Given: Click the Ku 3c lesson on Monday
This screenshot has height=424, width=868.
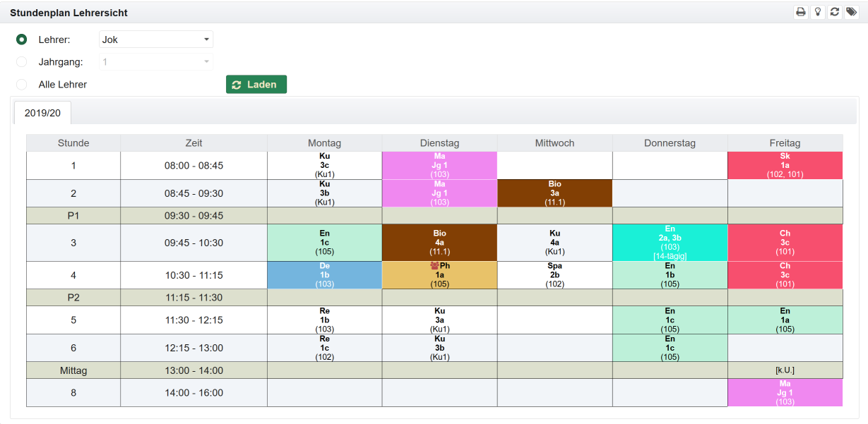Looking at the screenshot, I should pyautogui.click(x=324, y=165).
